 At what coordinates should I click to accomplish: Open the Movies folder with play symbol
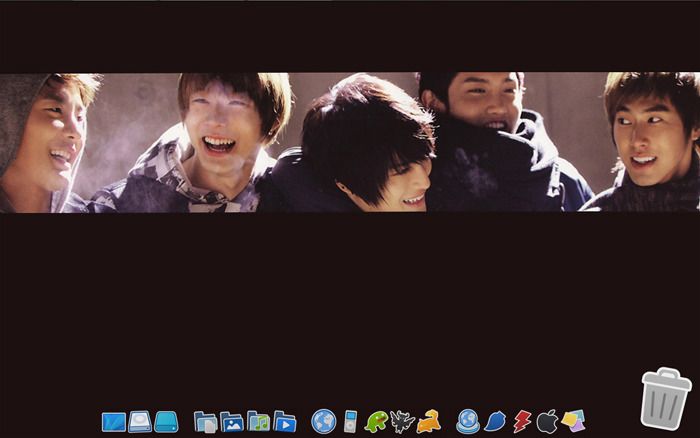pos(285,421)
